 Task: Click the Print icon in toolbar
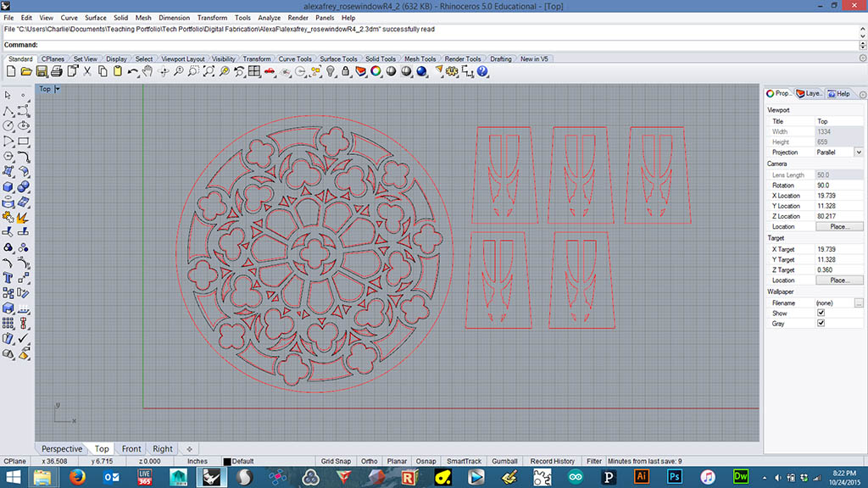tap(56, 72)
